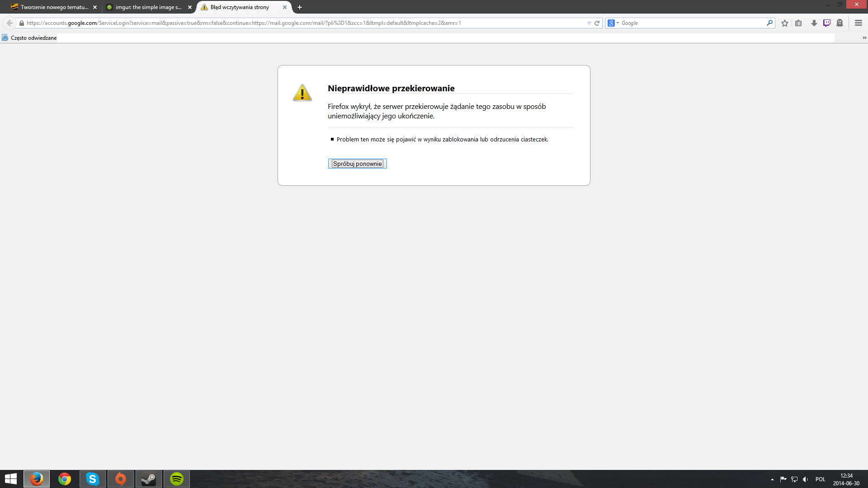868x488 pixels.
Task: Open the Firefox hamburger menu
Action: 859,23
